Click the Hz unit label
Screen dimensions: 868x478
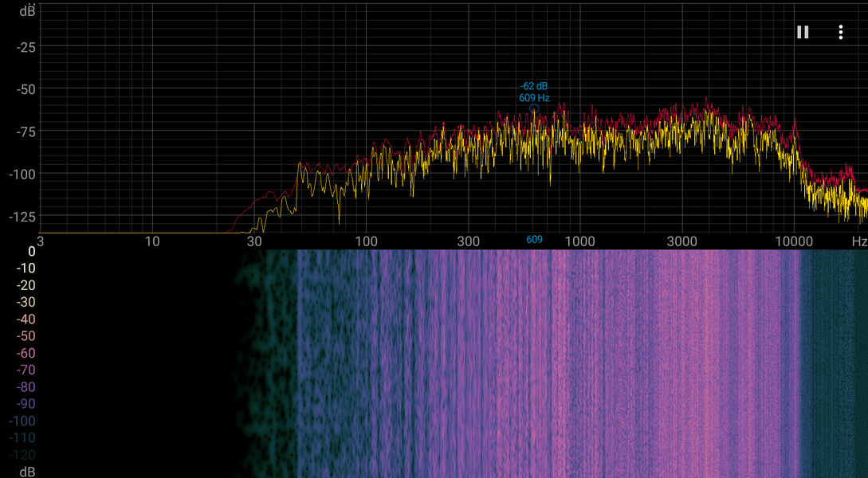(859, 241)
